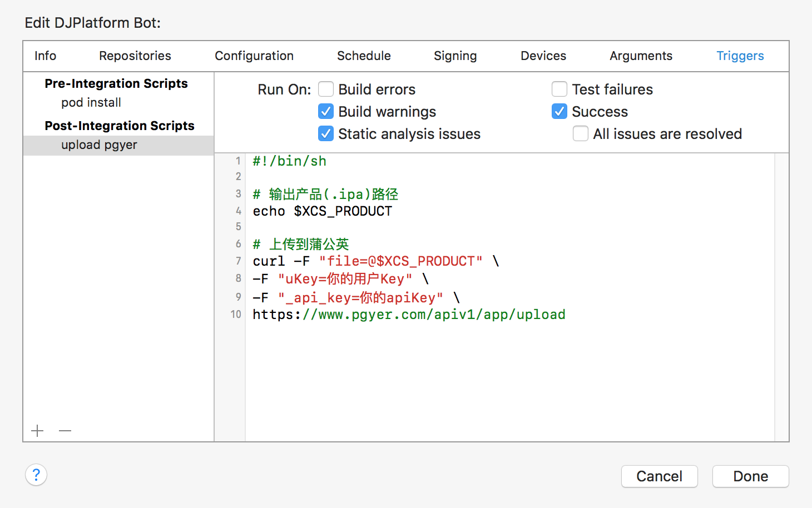Enable the Test failures checkbox
The image size is (812, 508).
click(560, 89)
